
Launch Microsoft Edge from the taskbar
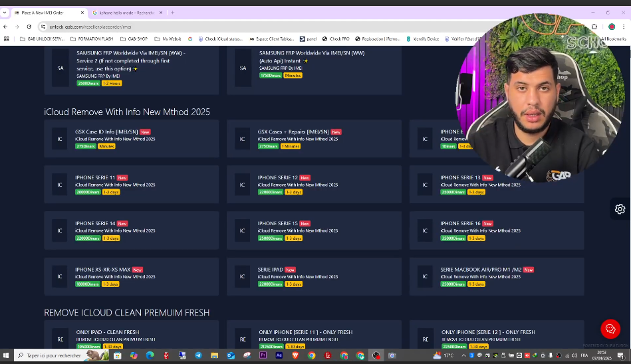point(150,355)
